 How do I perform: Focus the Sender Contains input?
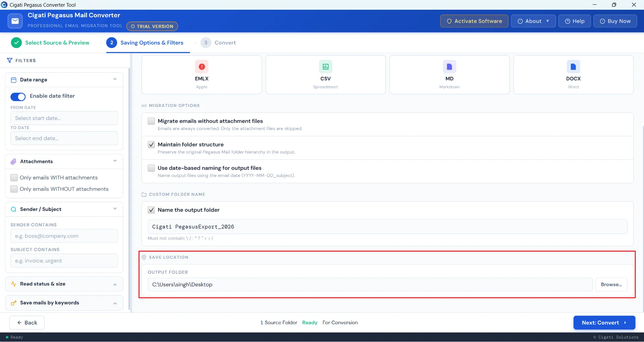[64, 236]
